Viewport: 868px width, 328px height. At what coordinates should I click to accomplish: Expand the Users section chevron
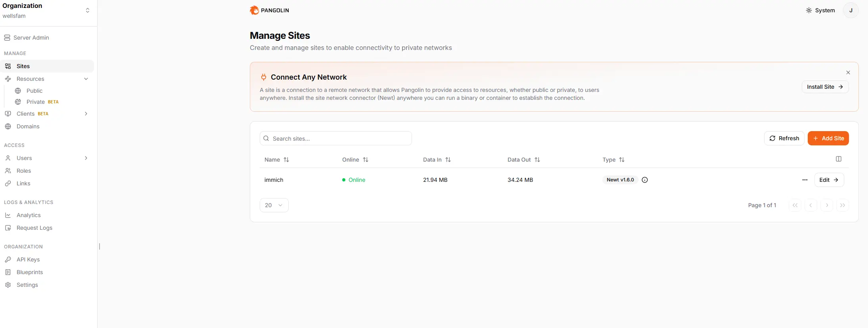point(86,158)
